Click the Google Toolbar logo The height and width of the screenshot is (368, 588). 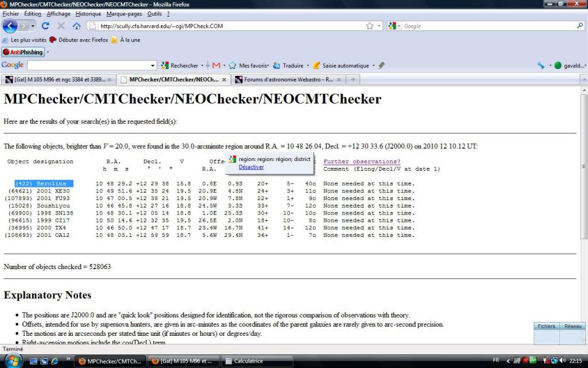click(13, 65)
